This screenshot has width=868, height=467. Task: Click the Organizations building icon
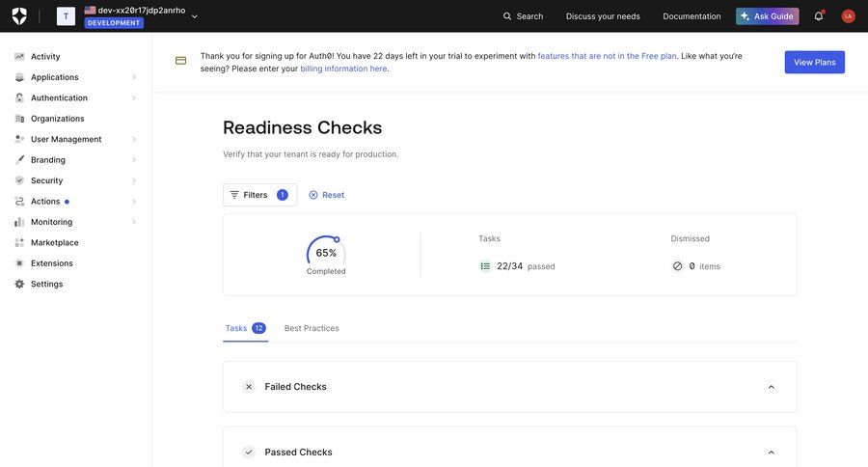[19, 119]
